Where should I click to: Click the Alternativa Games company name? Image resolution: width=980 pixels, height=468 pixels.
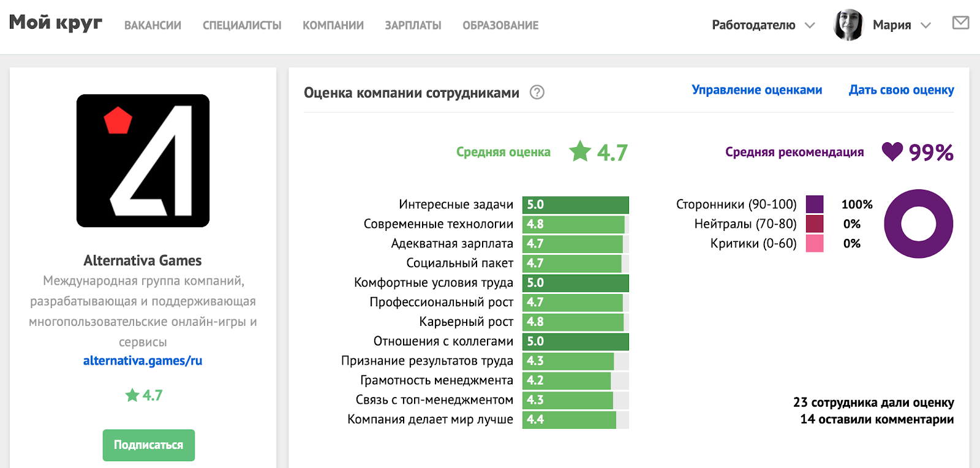143,261
